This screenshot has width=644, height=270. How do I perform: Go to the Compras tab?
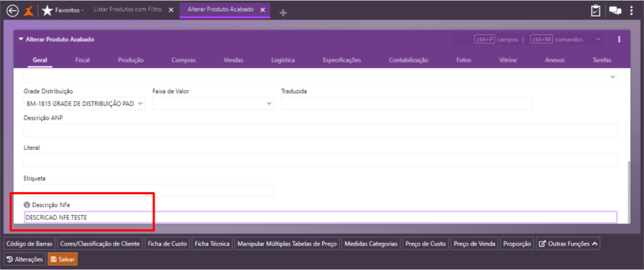[184, 60]
